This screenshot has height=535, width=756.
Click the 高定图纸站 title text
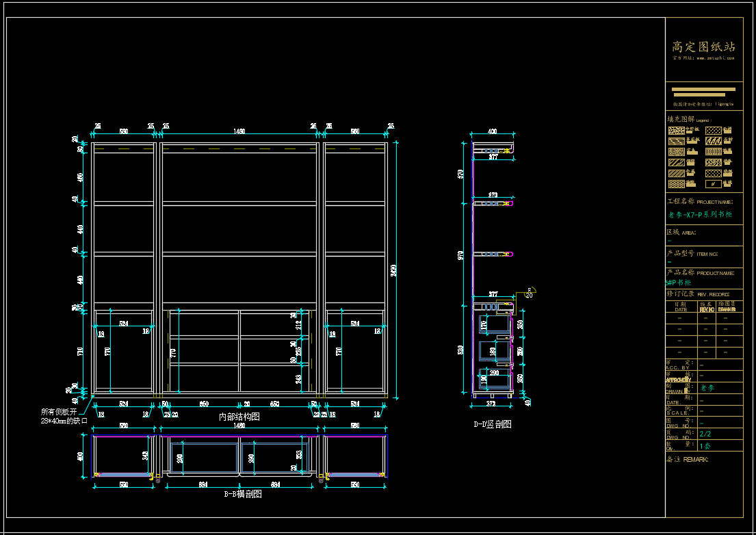tap(703, 47)
